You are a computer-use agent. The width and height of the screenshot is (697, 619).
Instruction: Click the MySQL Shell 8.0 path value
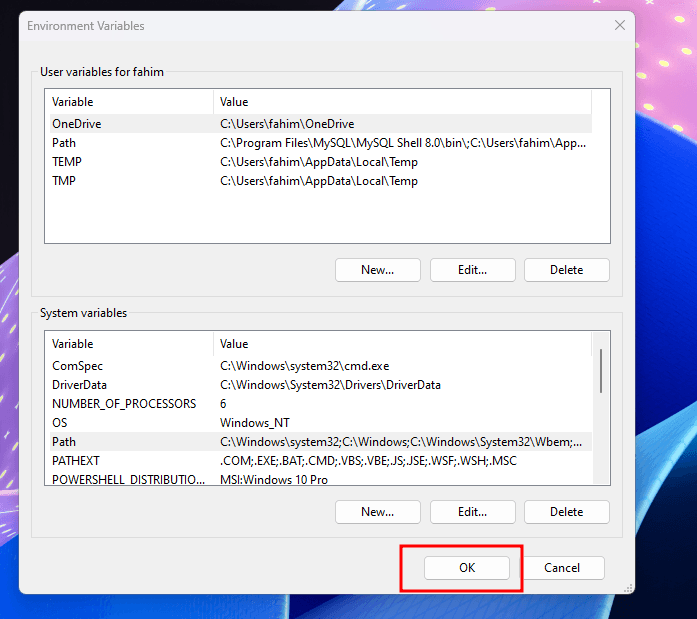[x=403, y=143]
